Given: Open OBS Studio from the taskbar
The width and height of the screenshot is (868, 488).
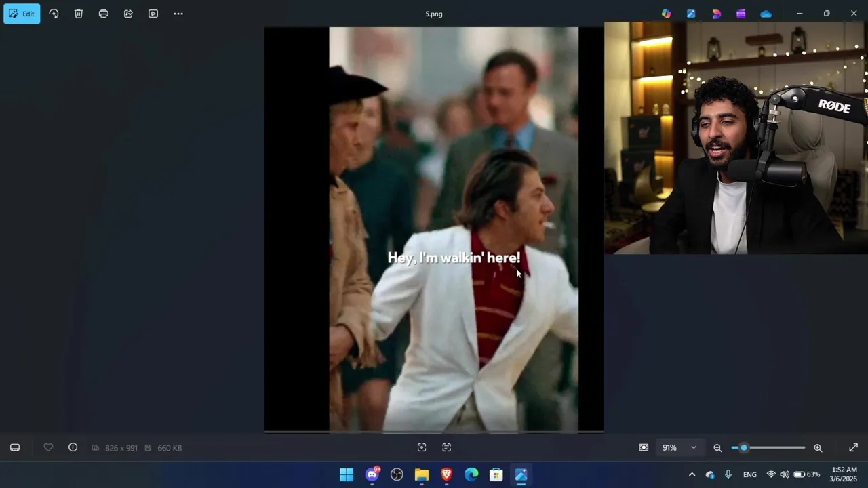Looking at the screenshot, I should point(397,474).
